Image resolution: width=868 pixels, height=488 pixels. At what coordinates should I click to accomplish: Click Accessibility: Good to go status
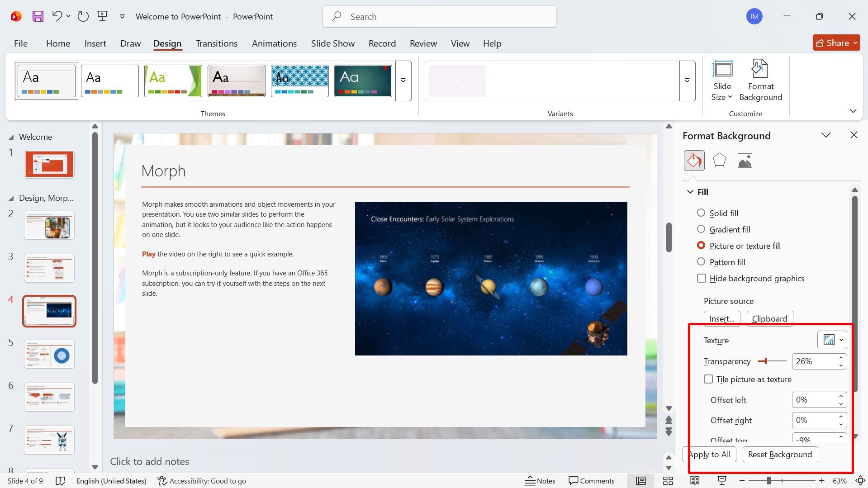click(202, 481)
